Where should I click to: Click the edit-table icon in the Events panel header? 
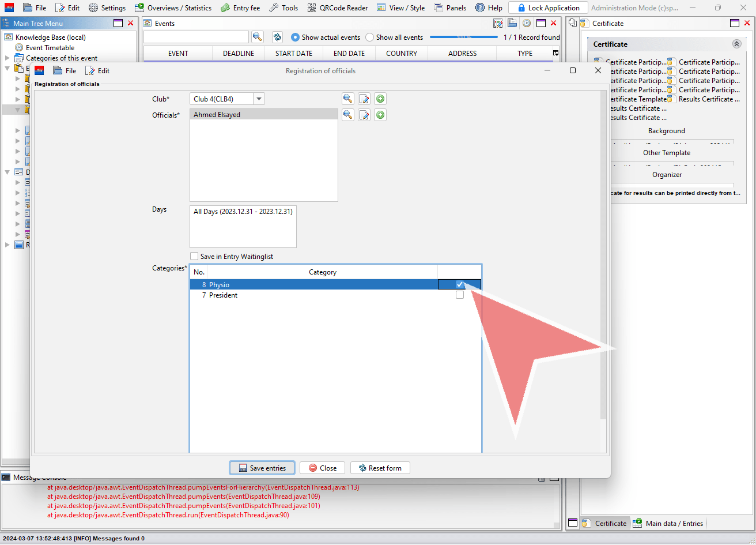498,23
